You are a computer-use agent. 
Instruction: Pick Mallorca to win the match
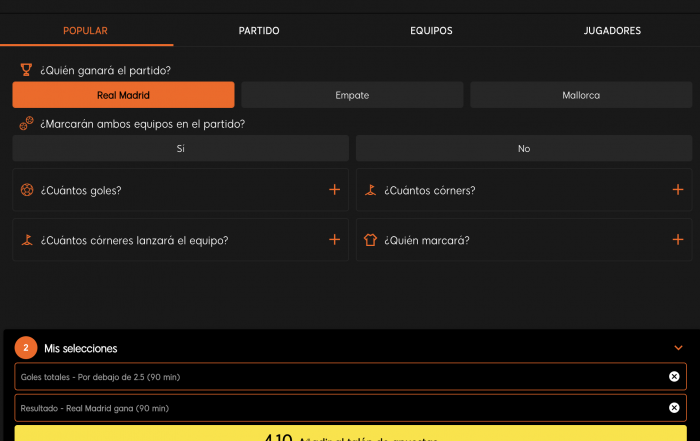click(x=581, y=95)
